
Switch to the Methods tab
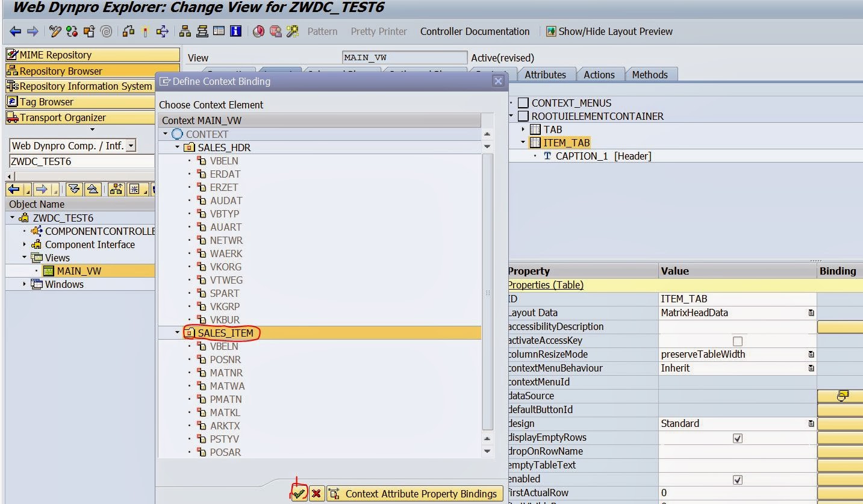click(x=649, y=75)
